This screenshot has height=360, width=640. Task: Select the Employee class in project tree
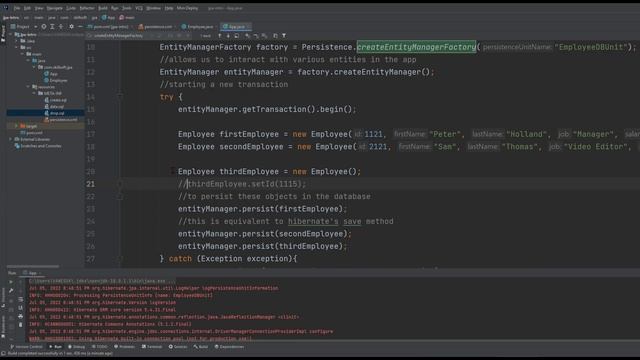click(x=56, y=80)
